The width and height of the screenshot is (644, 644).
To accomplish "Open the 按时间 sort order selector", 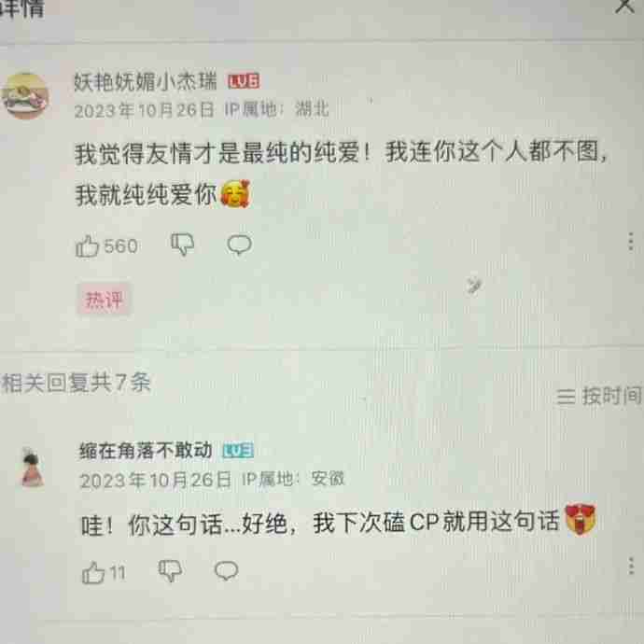I will (x=599, y=397).
